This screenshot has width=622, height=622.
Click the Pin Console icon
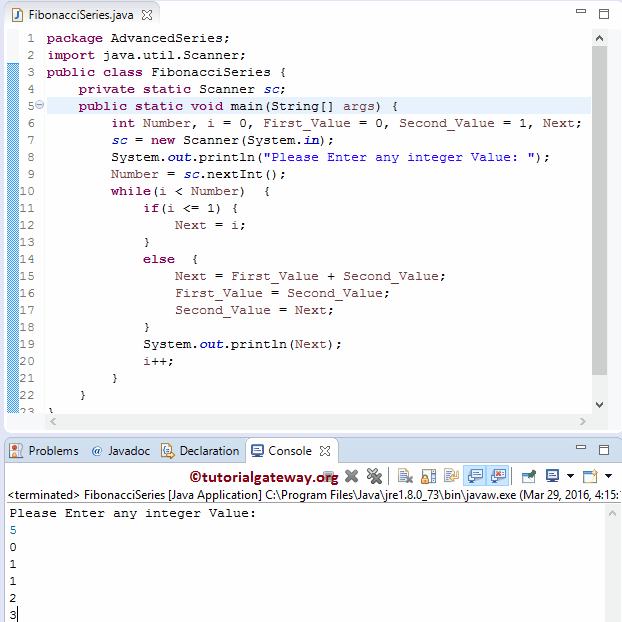pos(528,476)
